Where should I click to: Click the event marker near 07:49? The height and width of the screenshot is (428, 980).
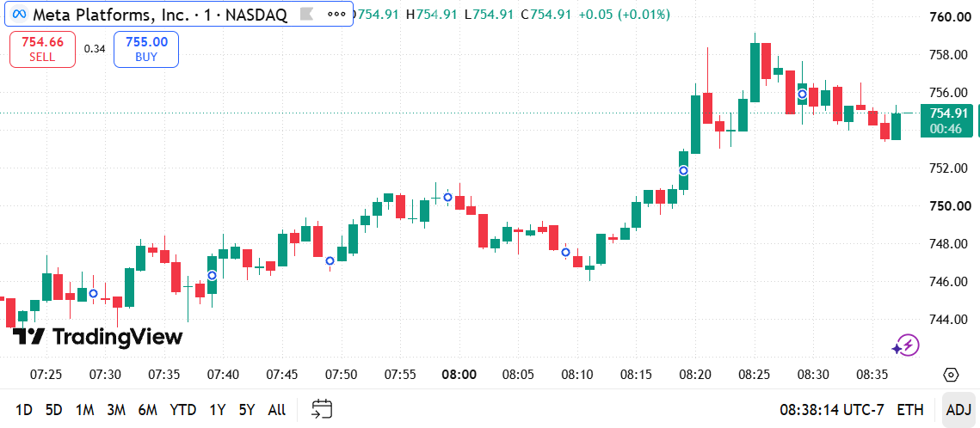click(x=330, y=260)
